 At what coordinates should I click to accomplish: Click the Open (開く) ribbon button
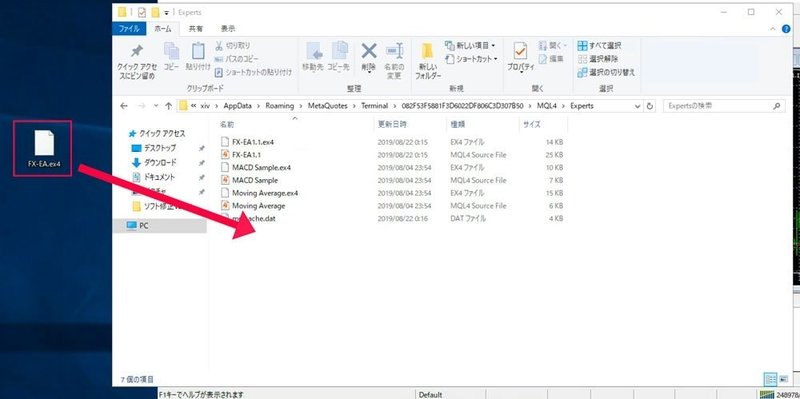coord(553,45)
